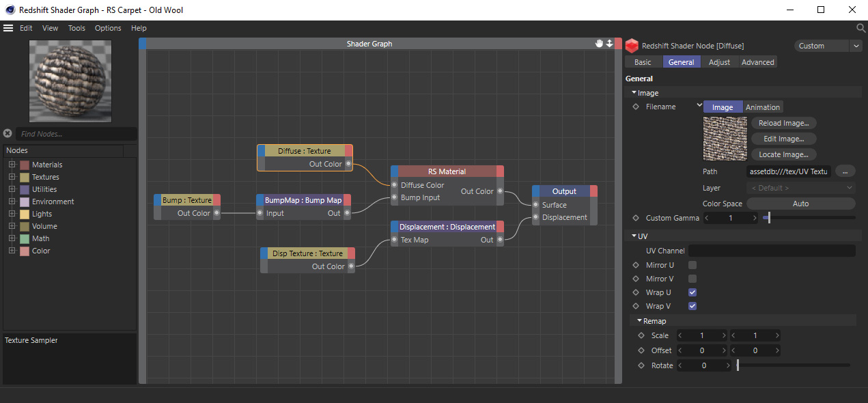868x403 pixels.
Task: Open the Tools menu
Action: pos(76,28)
